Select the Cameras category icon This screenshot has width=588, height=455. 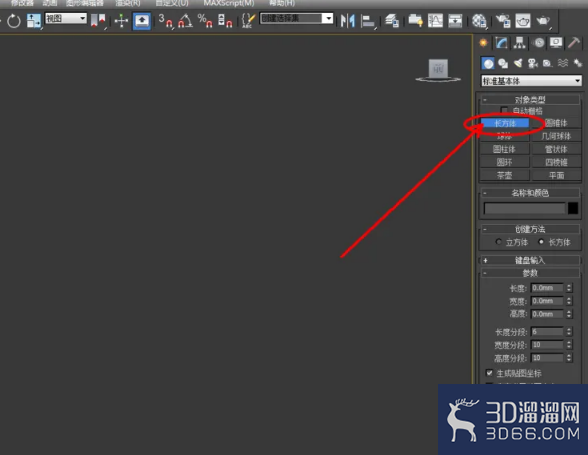click(x=532, y=63)
